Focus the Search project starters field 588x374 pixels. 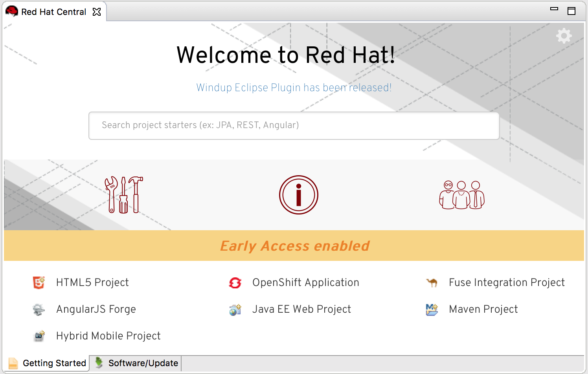point(294,126)
